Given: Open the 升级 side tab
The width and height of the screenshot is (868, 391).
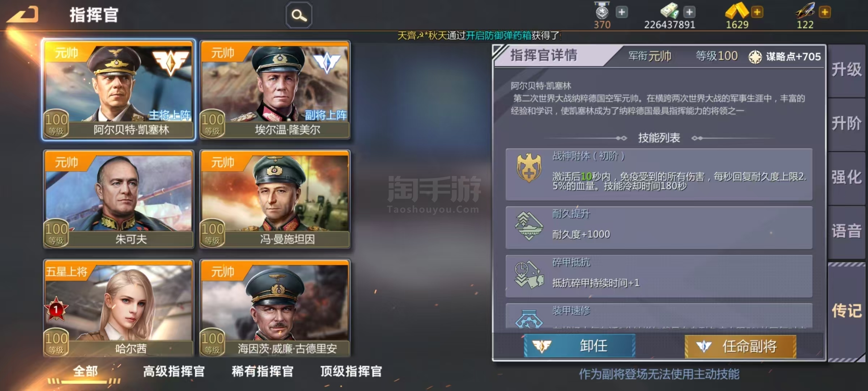Looking at the screenshot, I should 846,70.
